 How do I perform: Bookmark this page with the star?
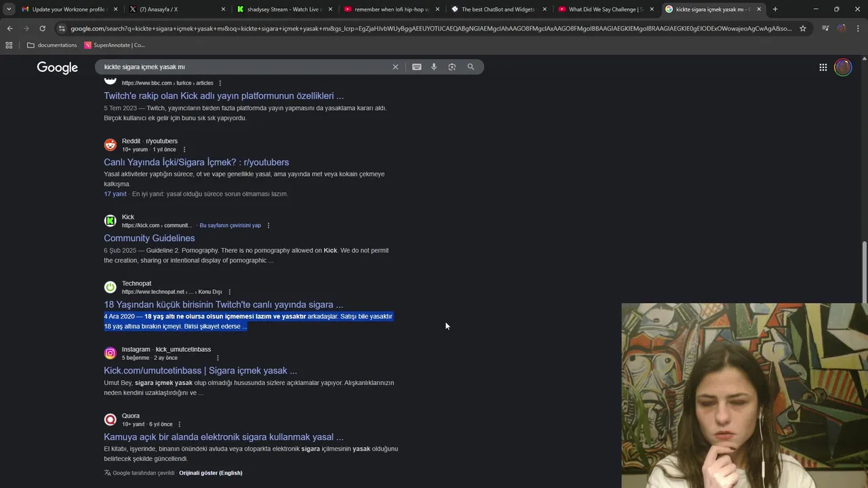click(x=803, y=28)
